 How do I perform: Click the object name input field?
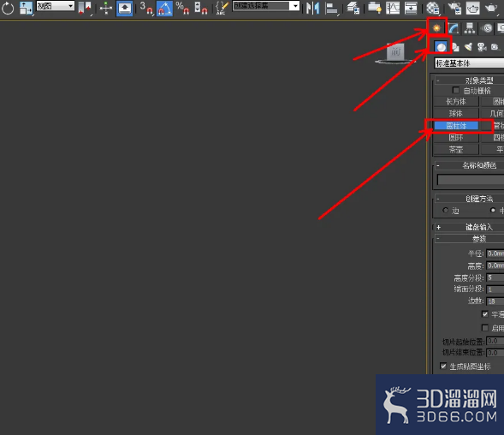pyautogui.click(x=471, y=180)
